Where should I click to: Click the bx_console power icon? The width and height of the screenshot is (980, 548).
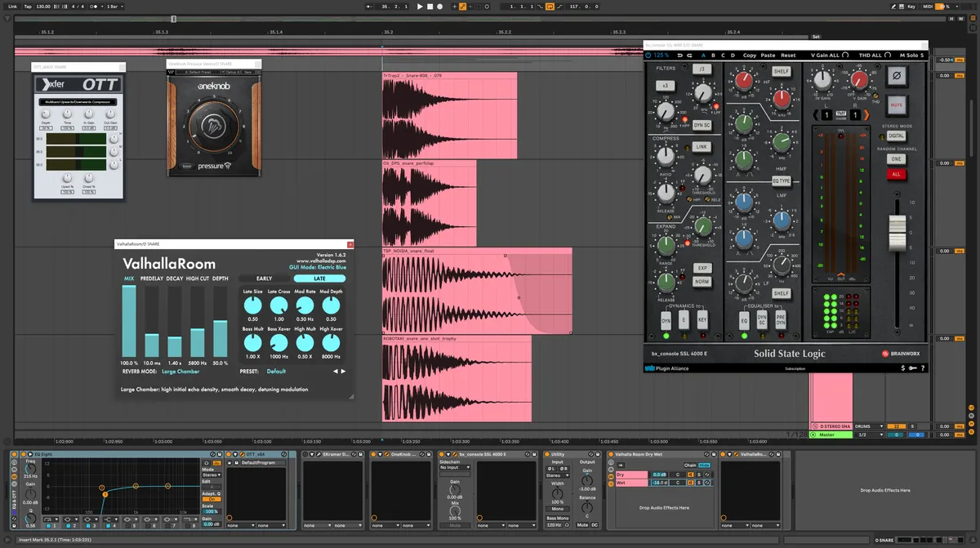pyautogui.click(x=648, y=56)
